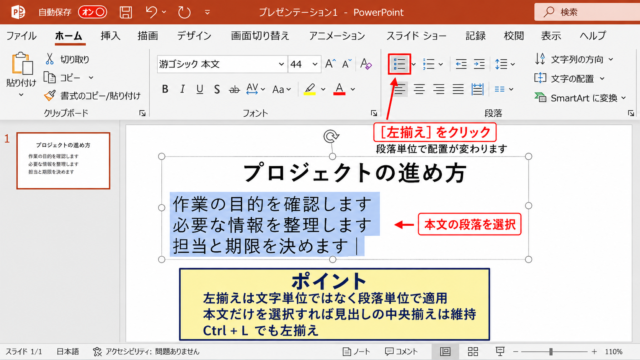
Task: Open the ファイル tab
Action: [x=21, y=36]
